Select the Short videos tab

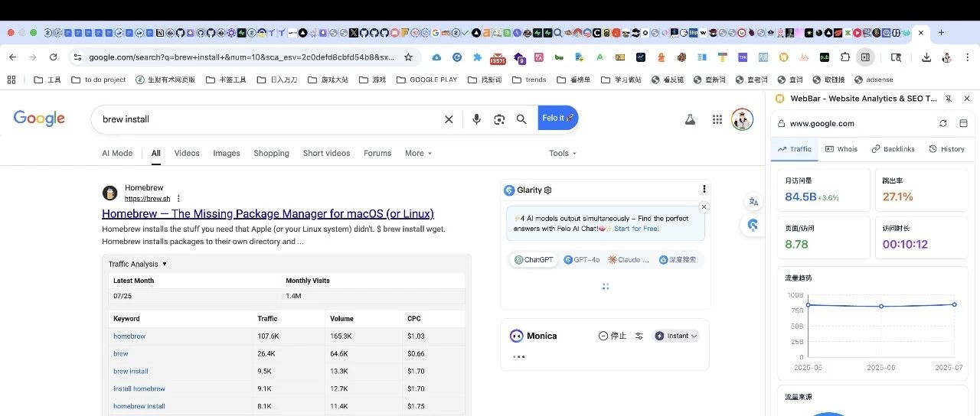(326, 153)
